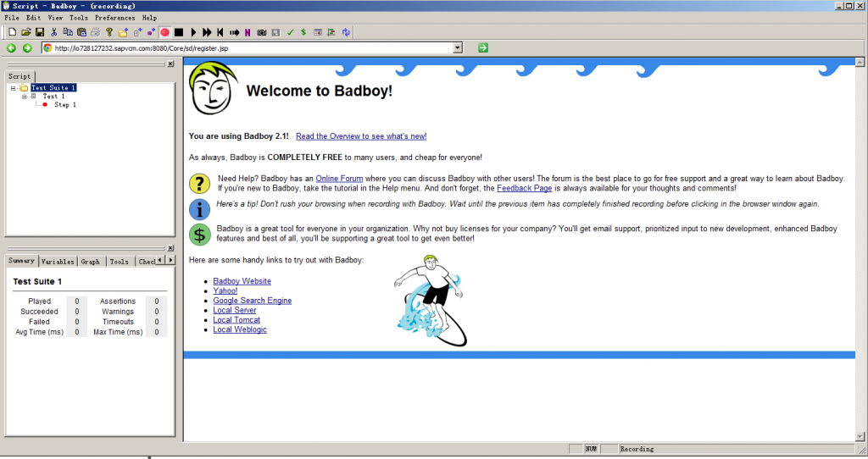Open the File menu
Screen dimensions: 868x459
coord(12,18)
